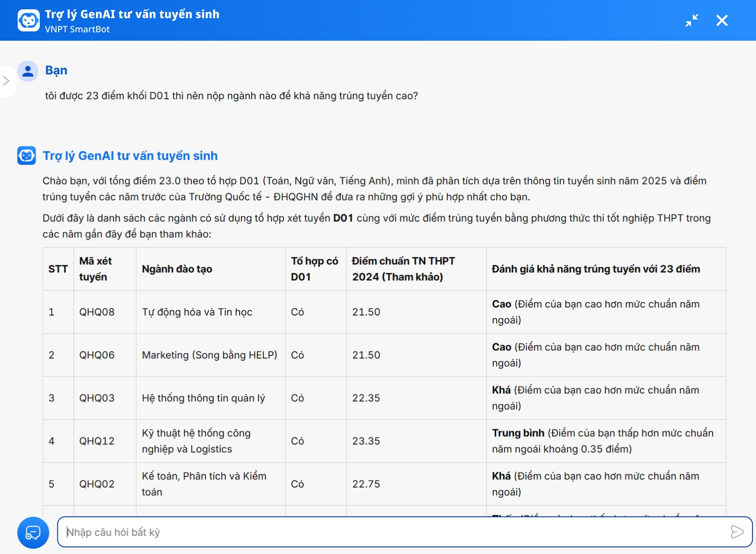Click the 'Điểm chuẩn TN THPT 2024' column header
Viewport: 756px width, 554px height.
(x=403, y=269)
